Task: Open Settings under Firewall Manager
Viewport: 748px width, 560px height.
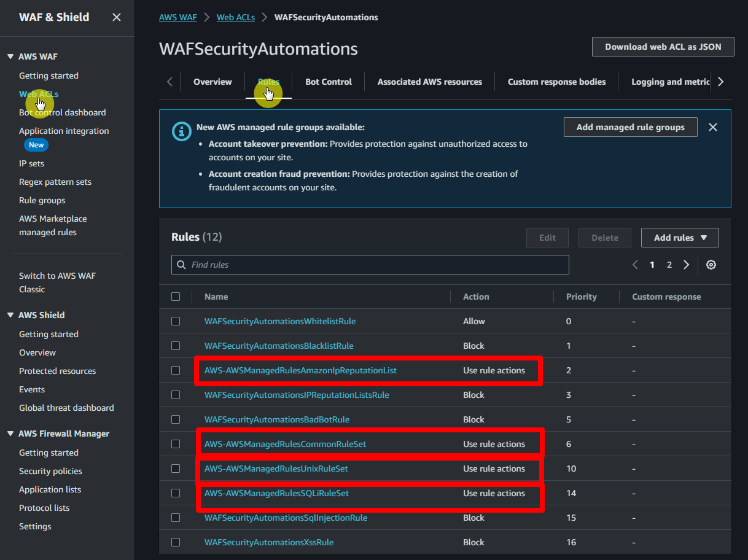Action: 35,526
